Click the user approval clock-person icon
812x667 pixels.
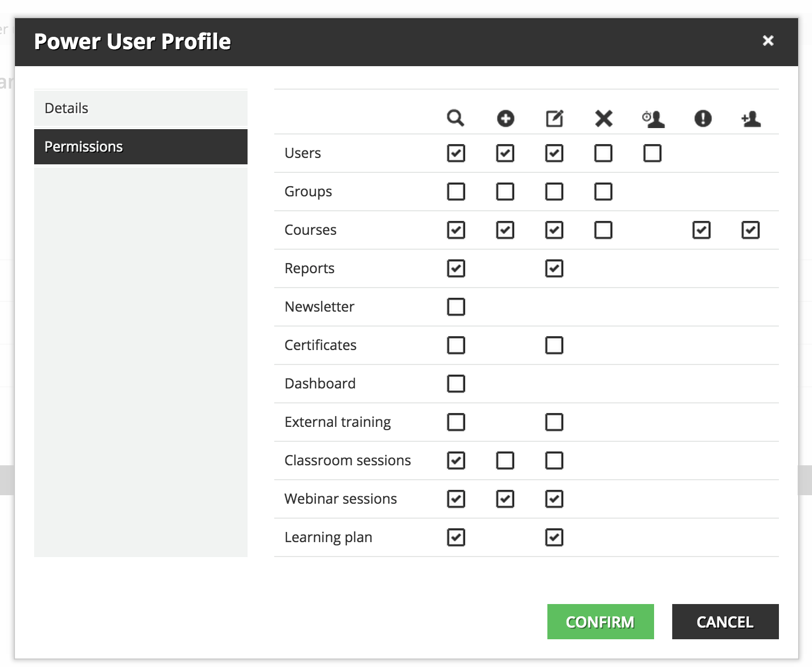click(x=653, y=118)
